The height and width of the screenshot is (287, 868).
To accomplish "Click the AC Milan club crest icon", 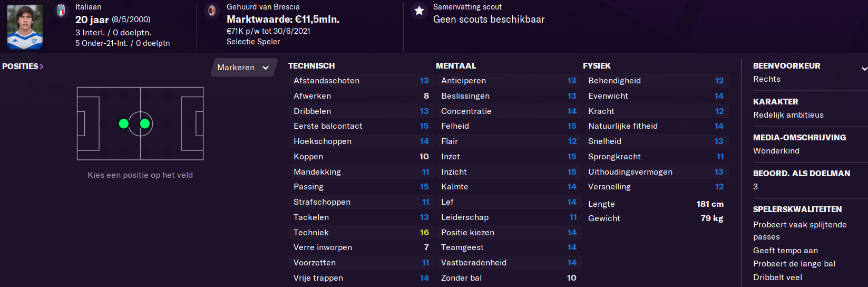I will pyautogui.click(x=212, y=11).
